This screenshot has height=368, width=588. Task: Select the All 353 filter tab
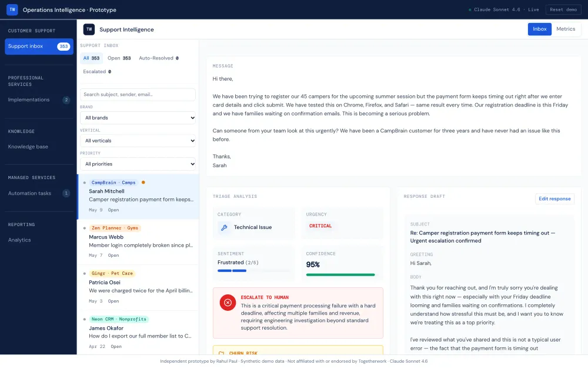[91, 58]
